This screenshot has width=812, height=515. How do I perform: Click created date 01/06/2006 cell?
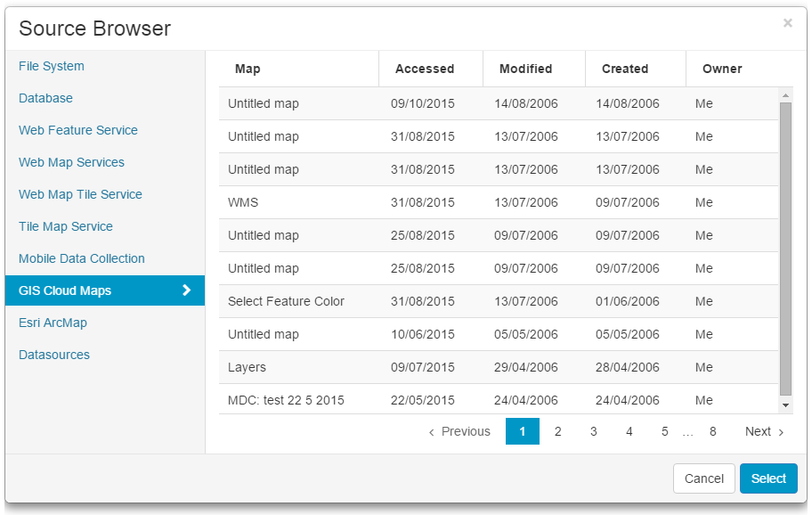pyautogui.click(x=627, y=301)
